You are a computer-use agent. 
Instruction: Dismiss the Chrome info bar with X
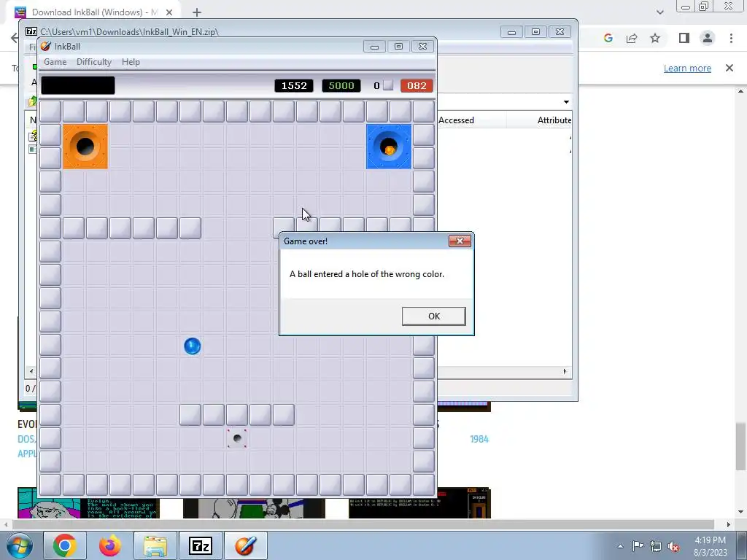pos(729,68)
